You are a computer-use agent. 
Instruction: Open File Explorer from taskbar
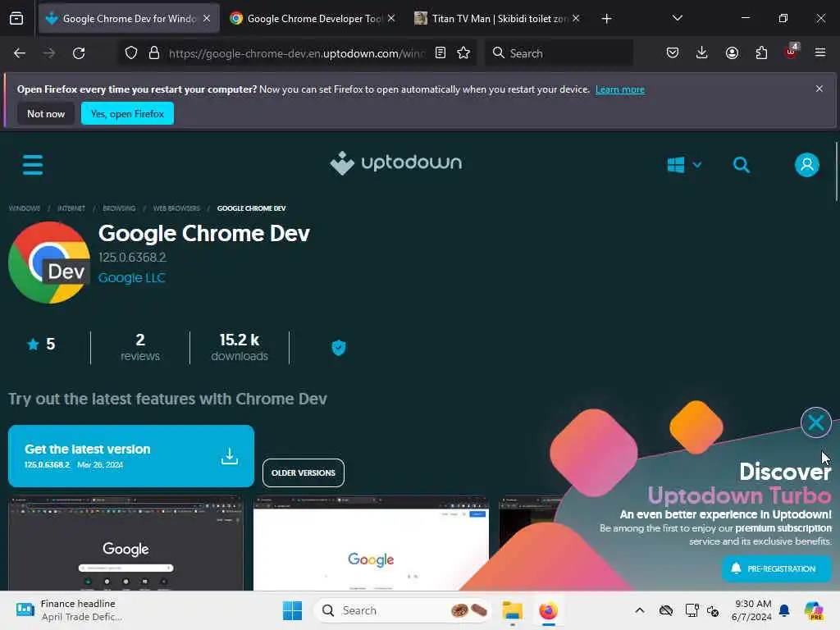512,610
